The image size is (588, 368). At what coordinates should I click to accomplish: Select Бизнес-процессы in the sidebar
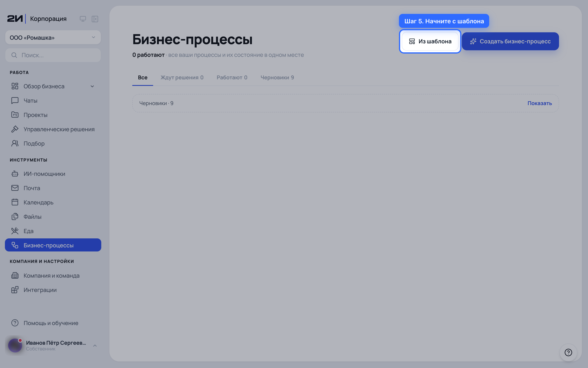pos(53,245)
